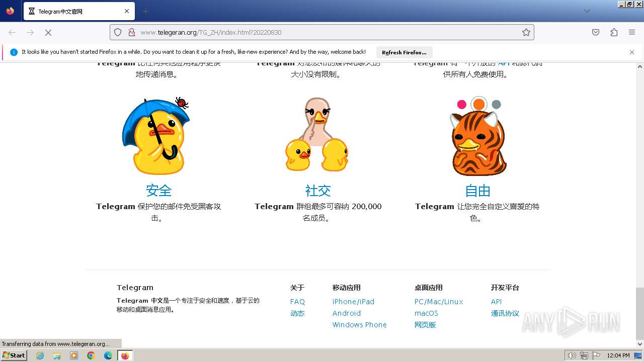Image resolution: width=644 pixels, height=362 pixels.
Task: Click the tiger duck sticker image
Action: point(477,136)
